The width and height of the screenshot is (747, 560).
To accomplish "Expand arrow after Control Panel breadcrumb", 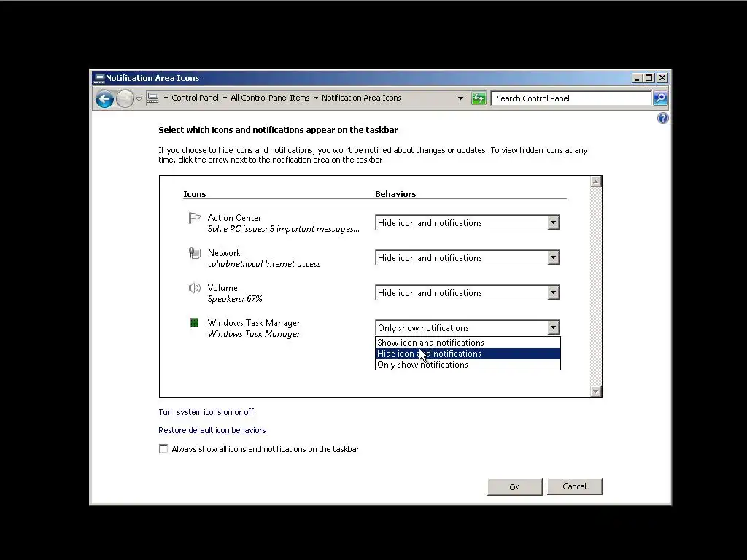I will click(225, 98).
